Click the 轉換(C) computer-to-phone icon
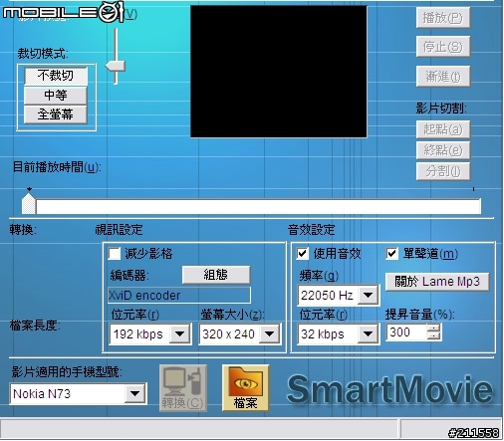Image resolution: width=504 pixels, height=441 pixels. [183, 388]
